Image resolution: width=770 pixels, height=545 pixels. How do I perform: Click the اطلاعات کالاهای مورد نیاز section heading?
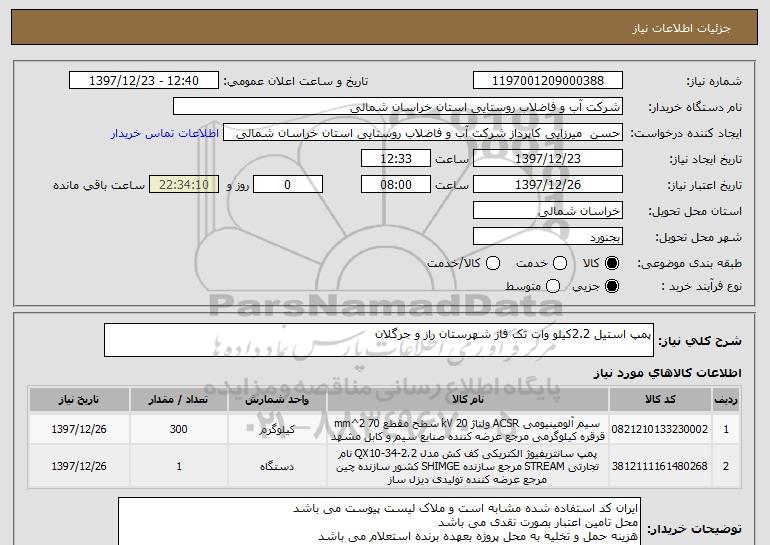click(667, 373)
